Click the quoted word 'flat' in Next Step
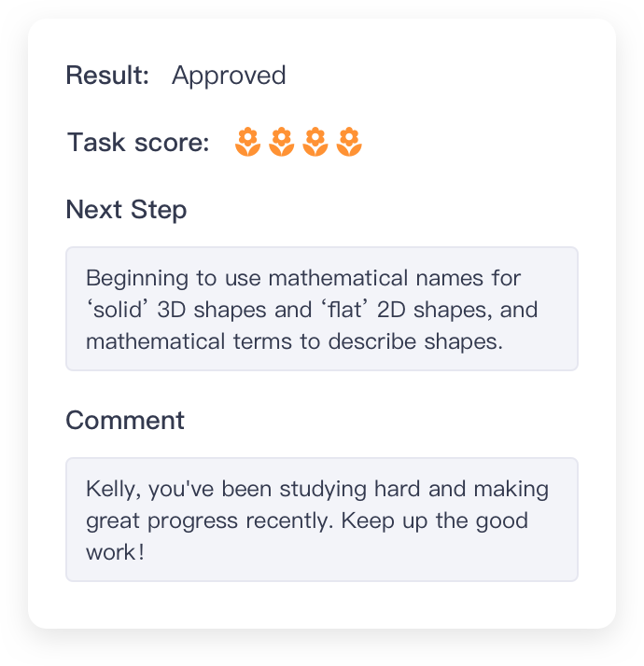Image resolution: width=644 pixels, height=666 pixels. [x=344, y=310]
